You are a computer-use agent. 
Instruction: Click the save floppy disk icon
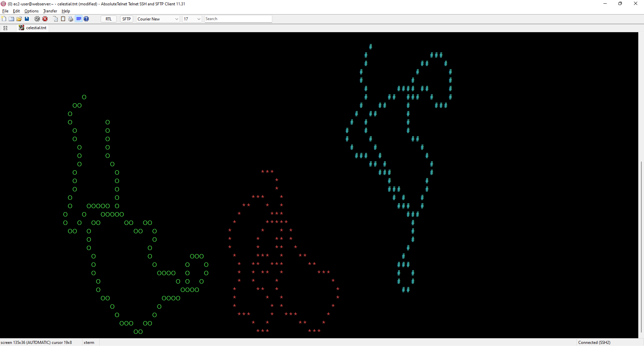pyautogui.click(x=27, y=19)
